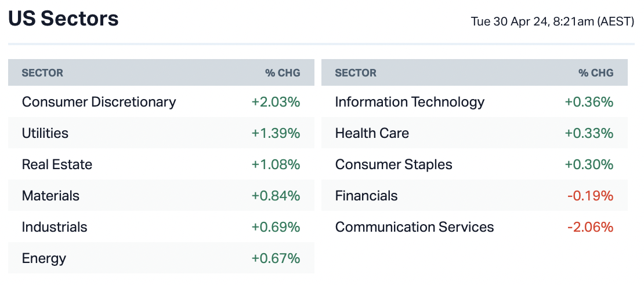644x285 pixels.
Task: Click the Materials sector label
Action: click(50, 196)
